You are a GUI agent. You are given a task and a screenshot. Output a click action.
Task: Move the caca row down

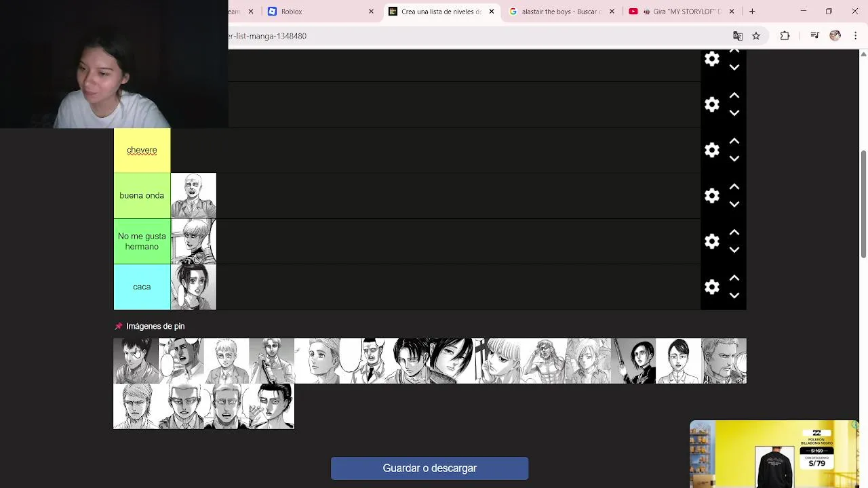tap(734, 296)
